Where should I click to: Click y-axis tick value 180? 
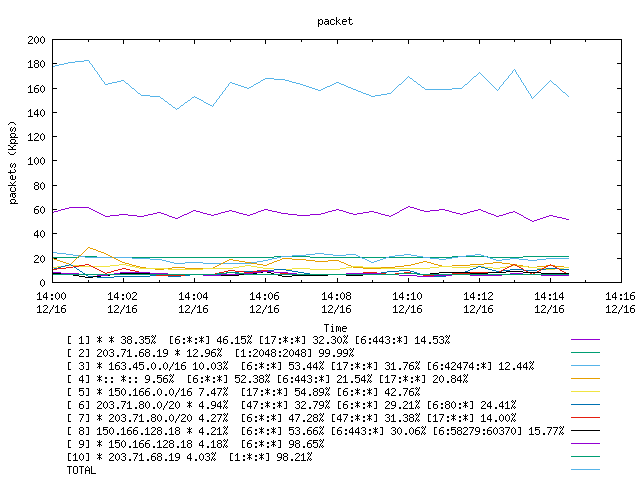point(36,64)
